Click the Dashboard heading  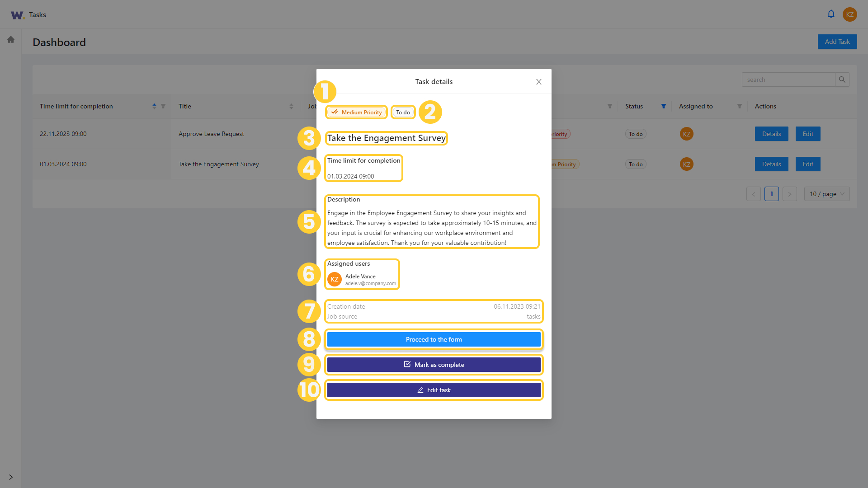pyautogui.click(x=59, y=42)
